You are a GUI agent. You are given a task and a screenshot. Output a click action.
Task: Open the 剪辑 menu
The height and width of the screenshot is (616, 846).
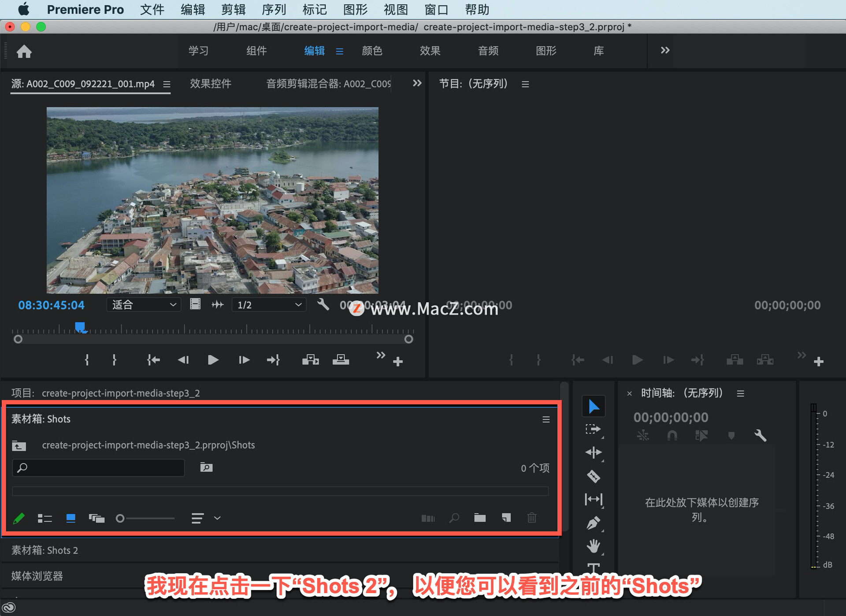234,9
